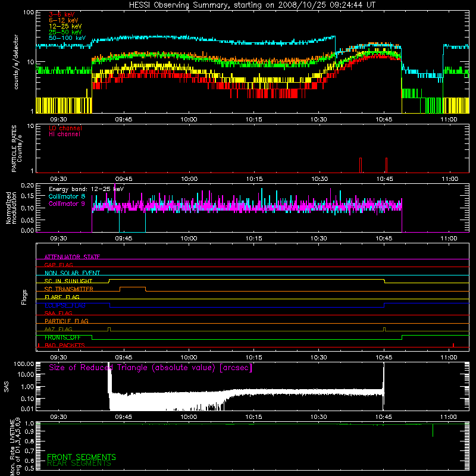Click the 'SAS' axis label
The height and width of the screenshot is (476, 476).
(x=7, y=387)
